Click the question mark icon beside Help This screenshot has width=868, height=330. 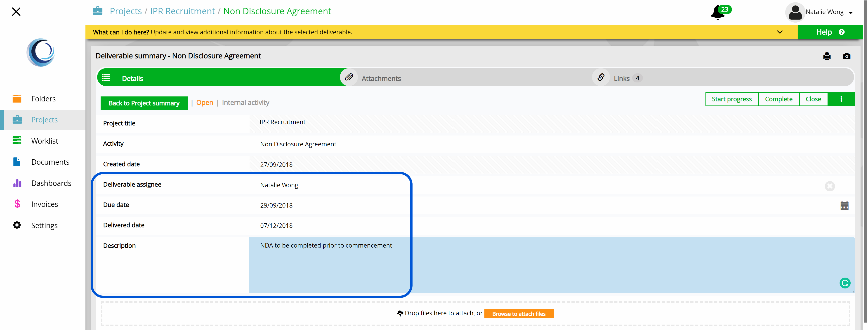coord(841,32)
